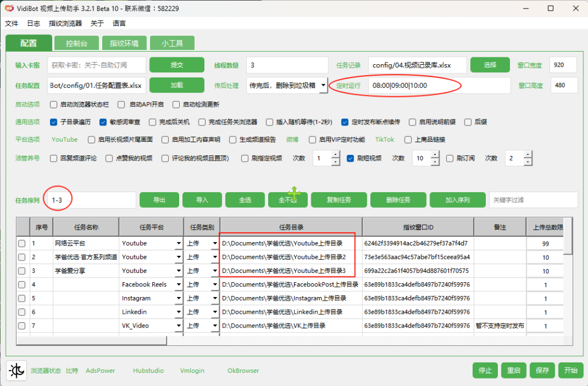Click the AdsPower link at the bottom
This screenshot has height=386, width=588.
pos(100,371)
